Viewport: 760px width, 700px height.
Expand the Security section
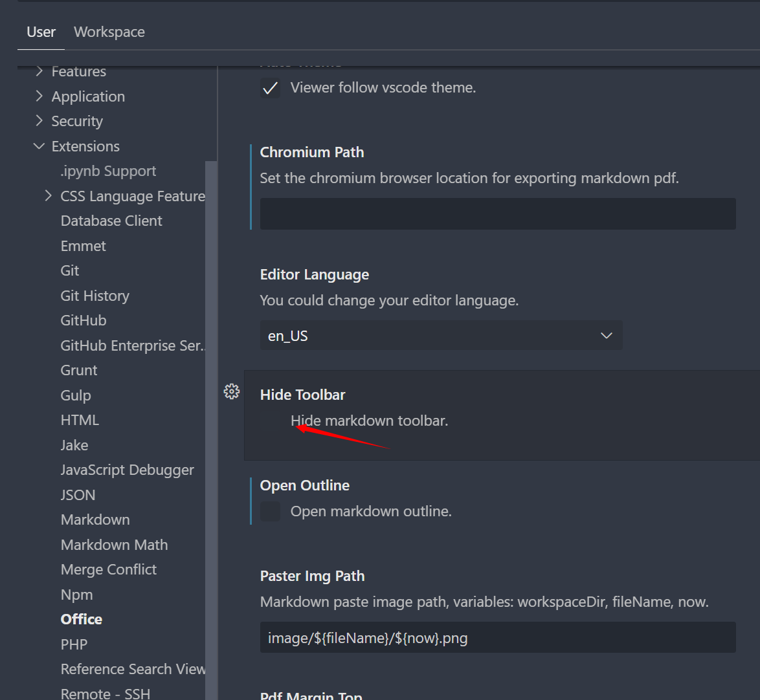39,121
